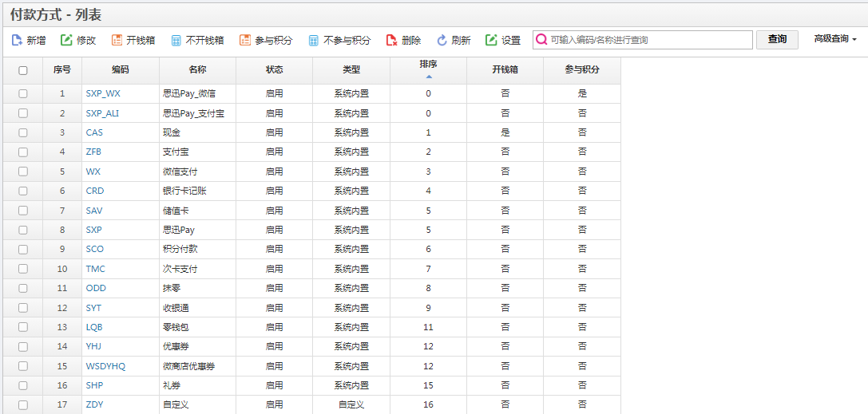The image size is (868, 414).
Task: Click the 序号 column header
Action: point(62,69)
